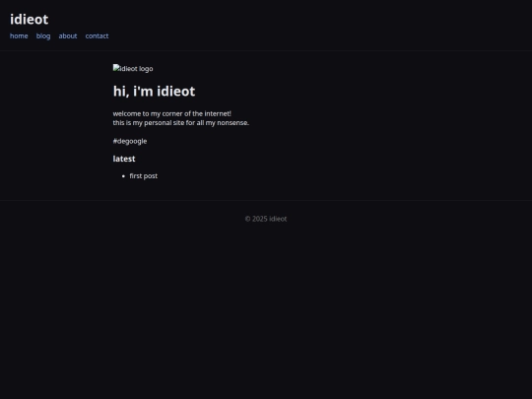The height and width of the screenshot is (399, 532).
Task: Click 'welcome to my corner of the internet!' line
Action: (172, 113)
